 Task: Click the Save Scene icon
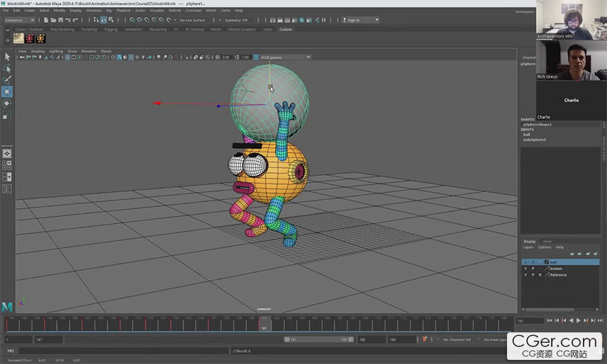(61, 20)
